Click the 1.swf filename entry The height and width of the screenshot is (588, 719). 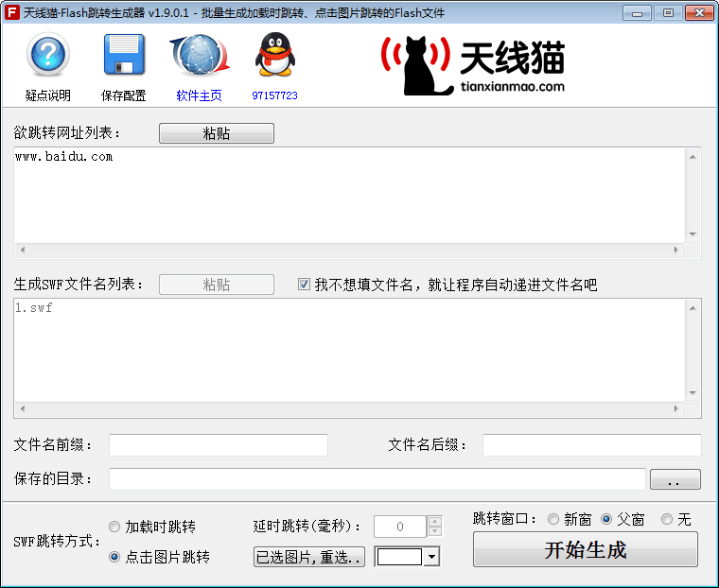pos(33,307)
